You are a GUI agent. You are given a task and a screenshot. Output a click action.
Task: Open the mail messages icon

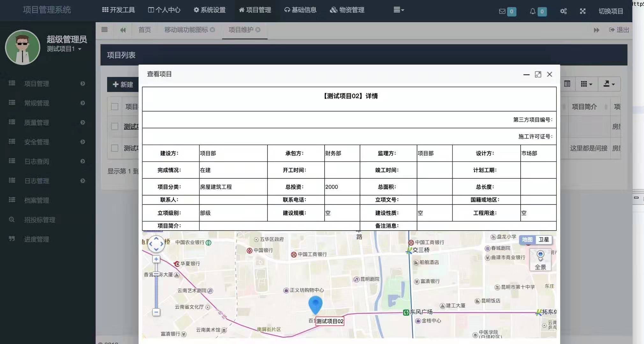tap(502, 11)
